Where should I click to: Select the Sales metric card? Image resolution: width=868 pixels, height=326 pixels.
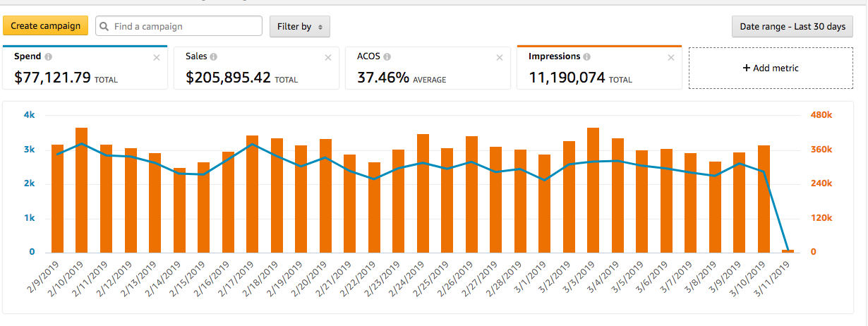[x=256, y=68]
